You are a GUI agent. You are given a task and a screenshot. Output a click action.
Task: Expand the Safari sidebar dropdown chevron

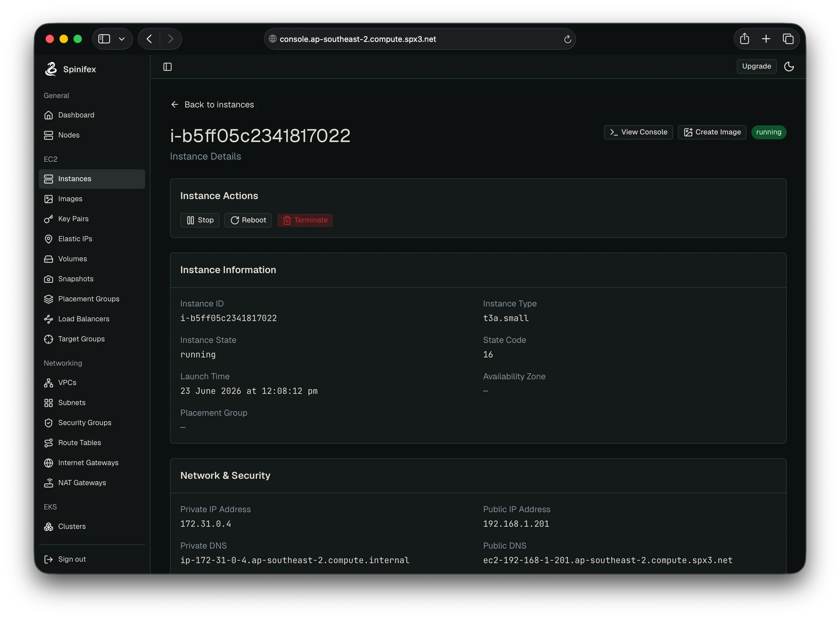pos(122,39)
